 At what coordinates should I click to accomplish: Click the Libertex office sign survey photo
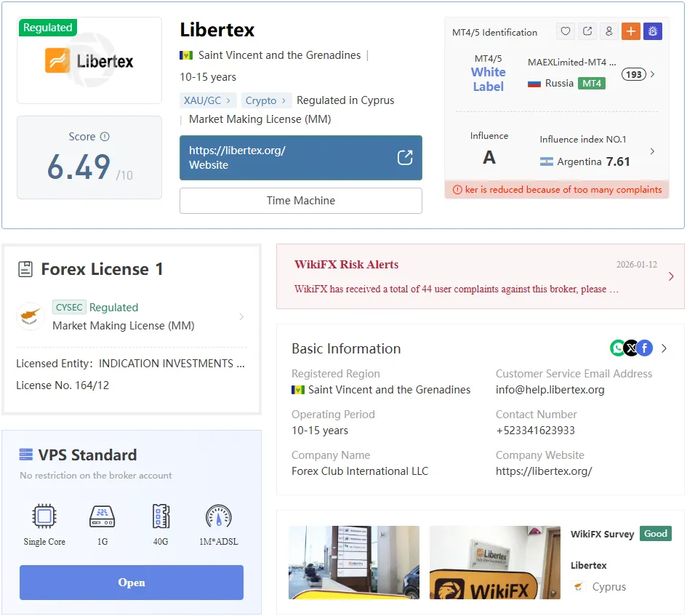point(494,562)
